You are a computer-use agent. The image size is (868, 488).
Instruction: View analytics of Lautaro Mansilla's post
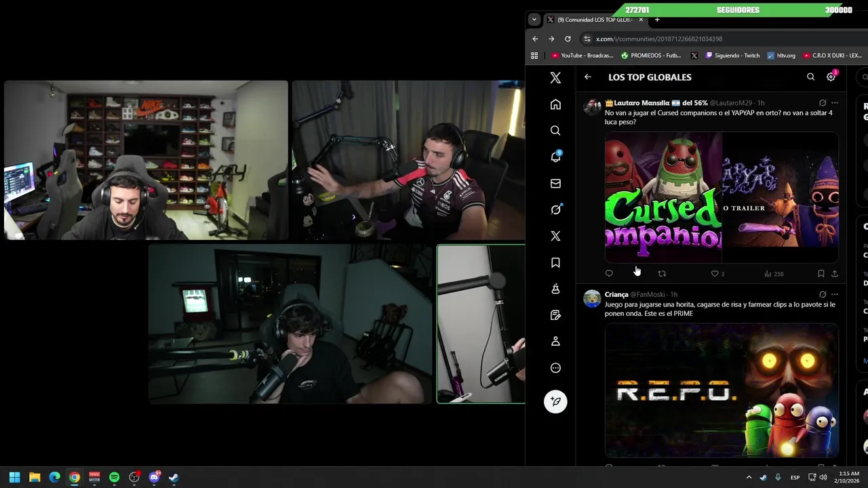[774, 274]
